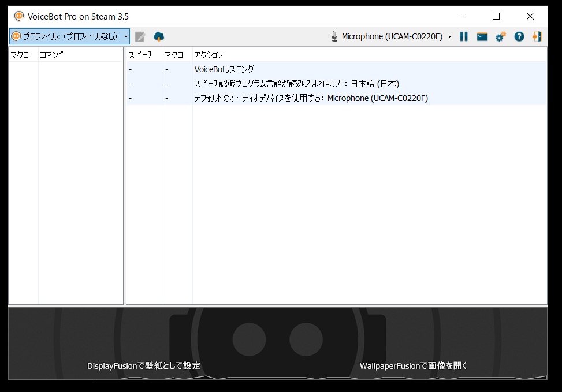562x392 pixels.
Task: Maximize the VoiceBot window
Action: [496, 16]
